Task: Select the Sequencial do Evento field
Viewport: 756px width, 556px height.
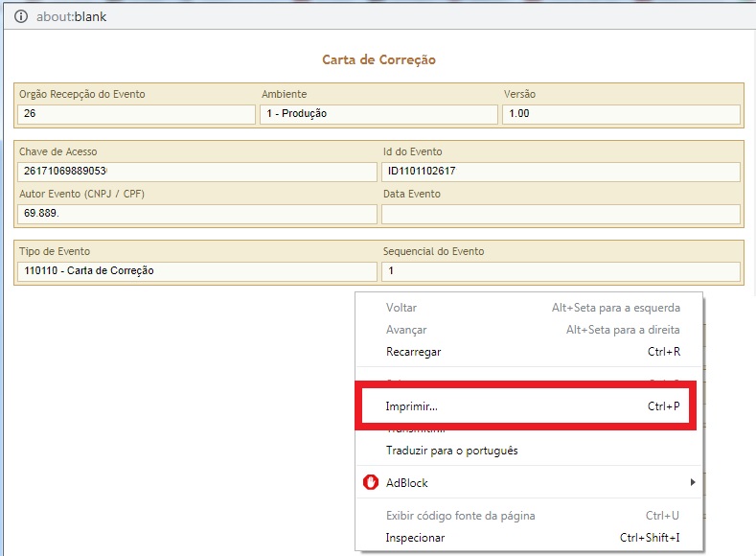Action: 561,271
